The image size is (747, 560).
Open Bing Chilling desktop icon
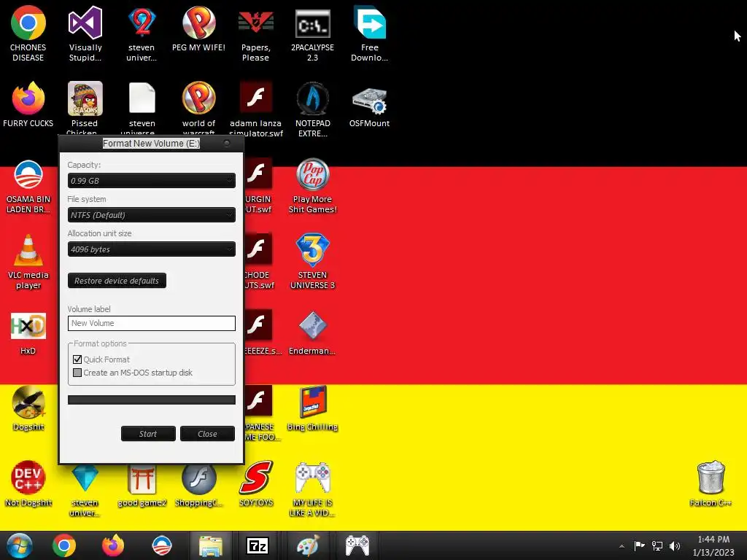tap(312, 408)
